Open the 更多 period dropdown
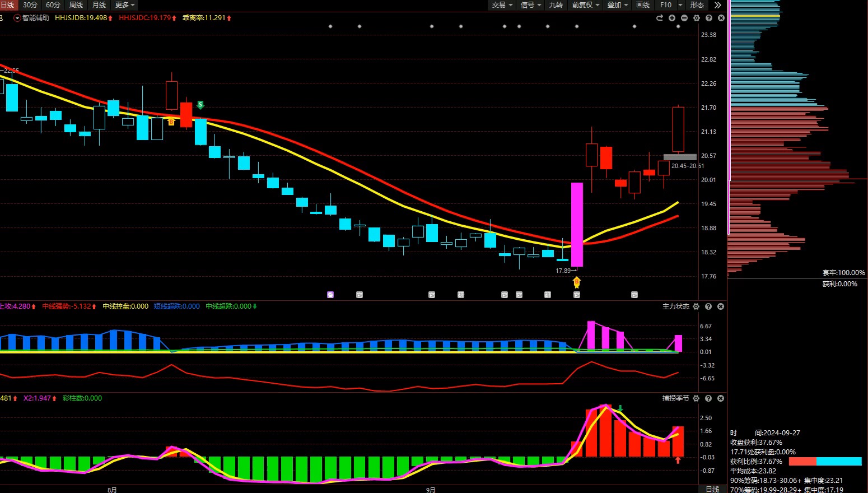 [125, 4]
